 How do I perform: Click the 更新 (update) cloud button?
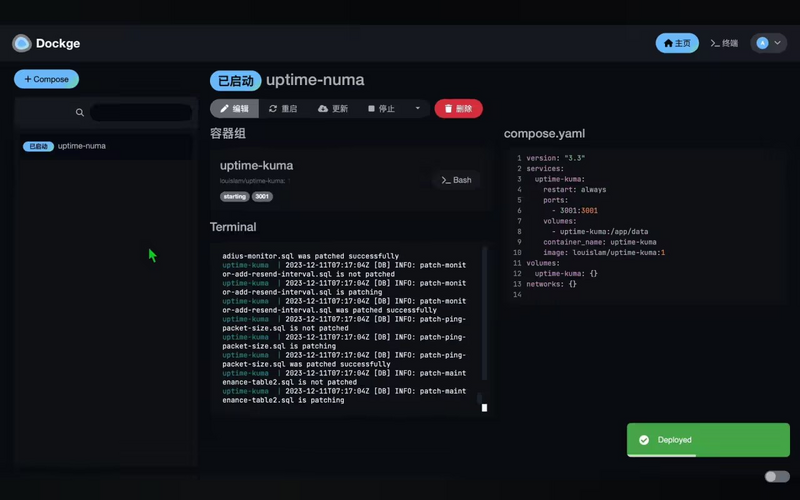[x=333, y=108]
